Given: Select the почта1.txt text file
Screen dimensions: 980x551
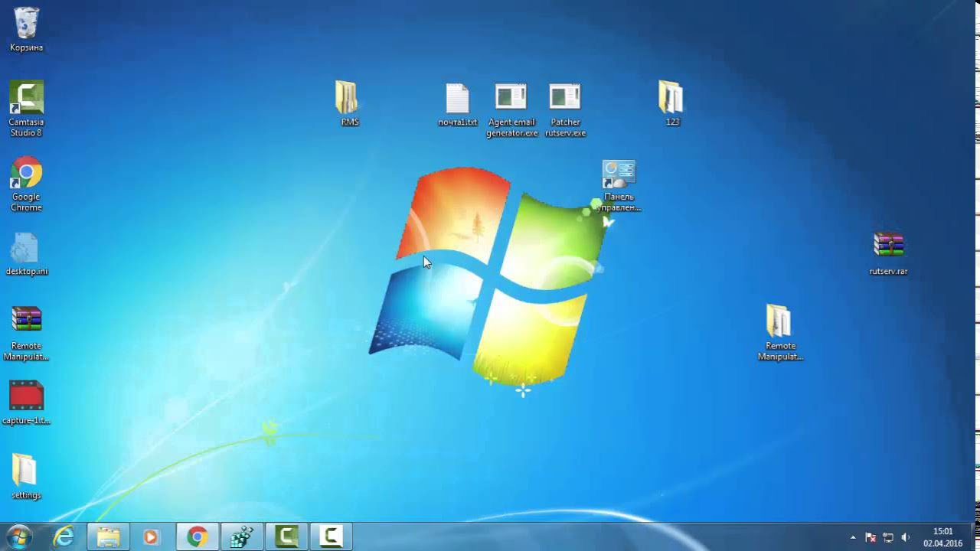Looking at the screenshot, I should pyautogui.click(x=457, y=105).
